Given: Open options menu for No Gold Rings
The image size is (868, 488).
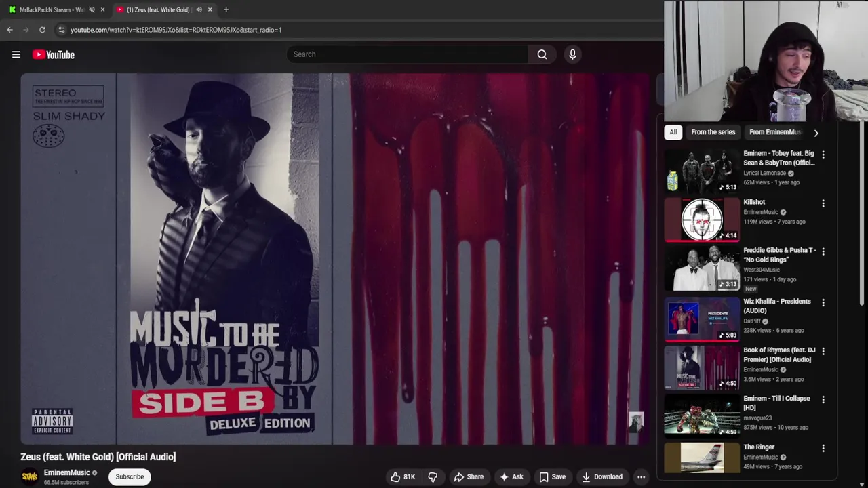Looking at the screenshot, I should tap(823, 251).
